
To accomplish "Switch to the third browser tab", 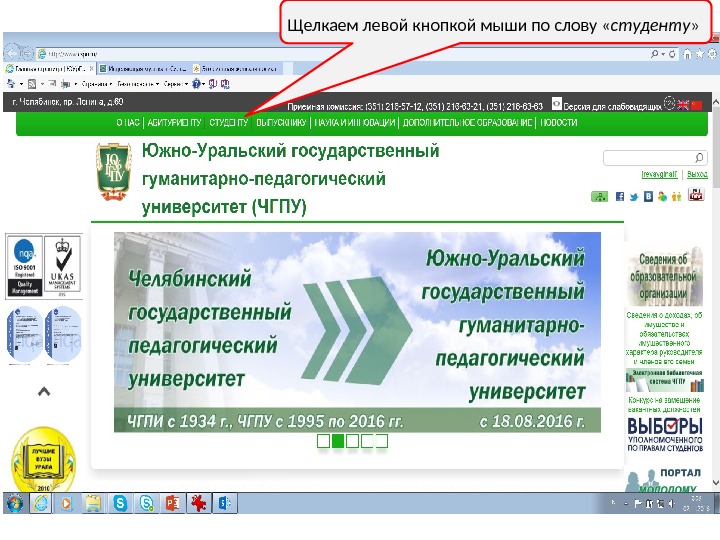I will pyautogui.click(x=236, y=69).
